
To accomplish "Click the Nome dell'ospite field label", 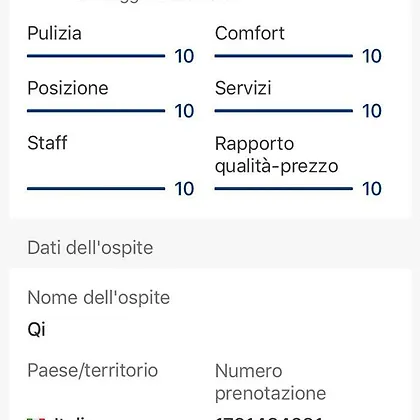I will point(99,298).
